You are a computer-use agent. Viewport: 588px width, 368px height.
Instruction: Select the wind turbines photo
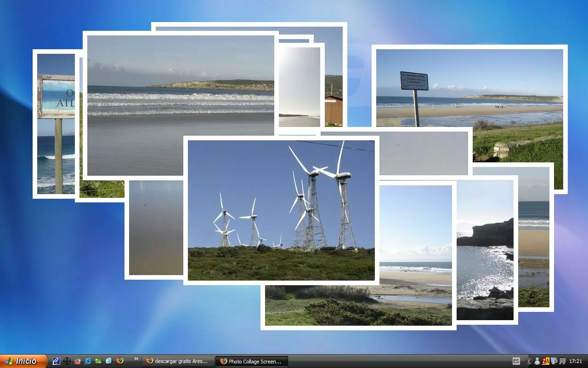pos(281,210)
